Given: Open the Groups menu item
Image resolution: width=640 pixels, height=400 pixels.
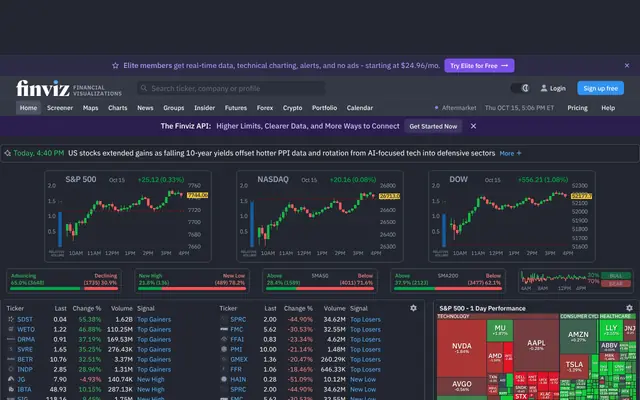Looking at the screenshot, I should [173, 108].
